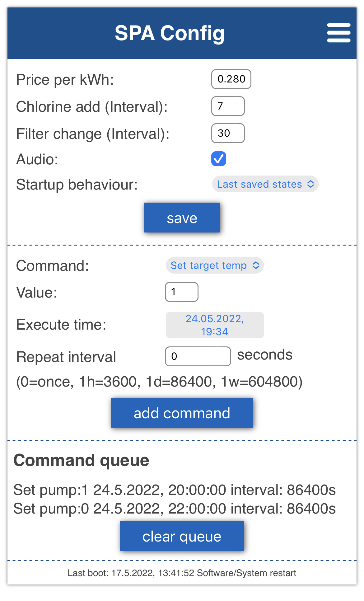Click the 'Chlorine add (Interval):' label
This screenshot has height=601, width=364.
coord(92,107)
